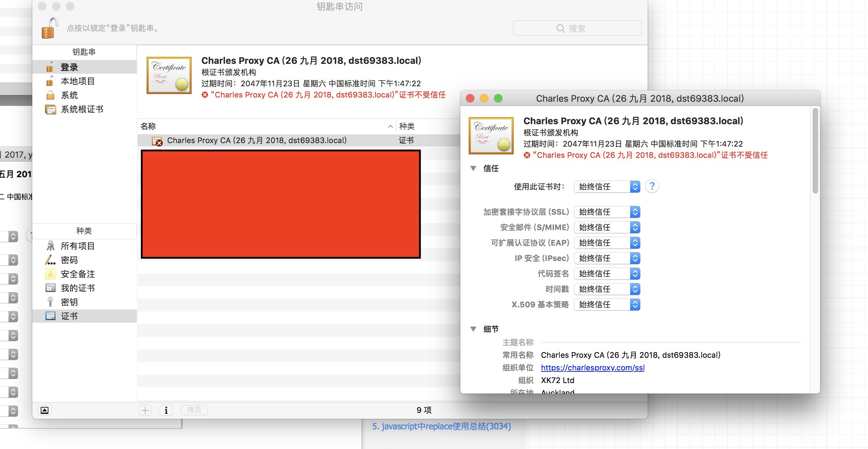Image resolution: width=868 pixels, height=449 pixels.
Task: Open the SSL trust setting dropdown
Action: click(607, 212)
